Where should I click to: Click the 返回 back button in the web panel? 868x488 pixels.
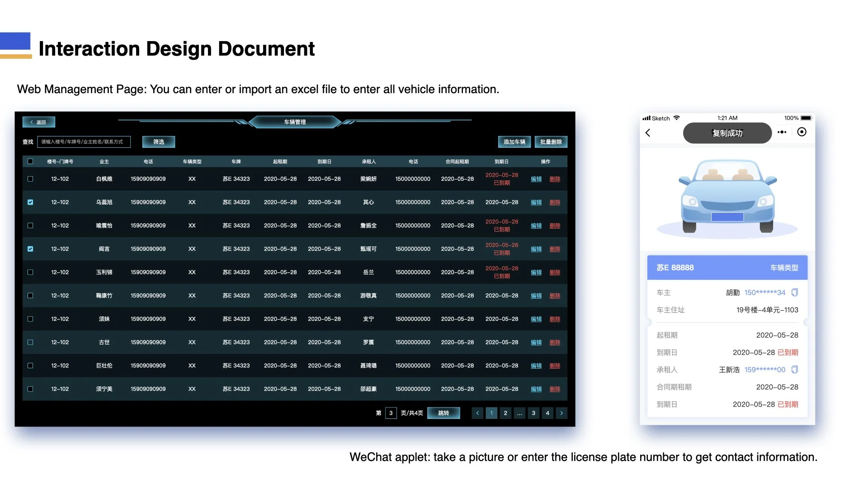click(x=39, y=122)
